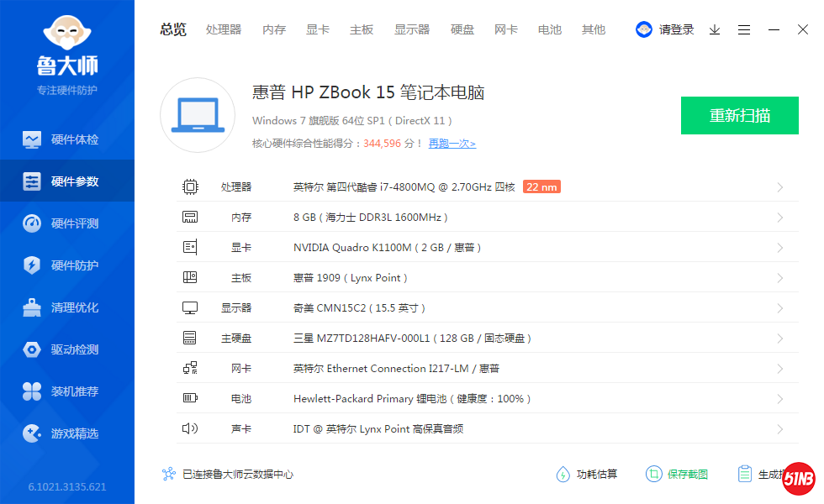Switch to the 内存 tab

point(274,29)
